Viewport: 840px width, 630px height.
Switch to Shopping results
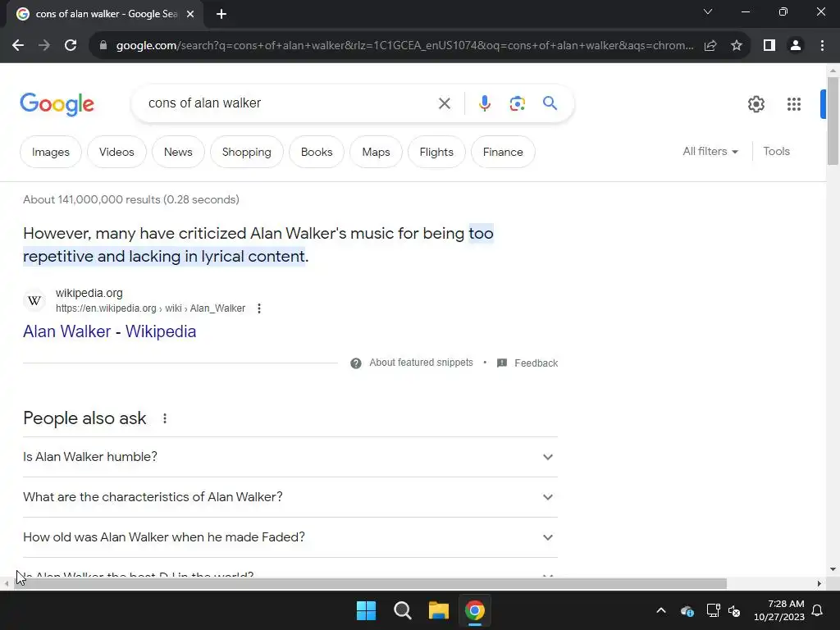coord(246,152)
